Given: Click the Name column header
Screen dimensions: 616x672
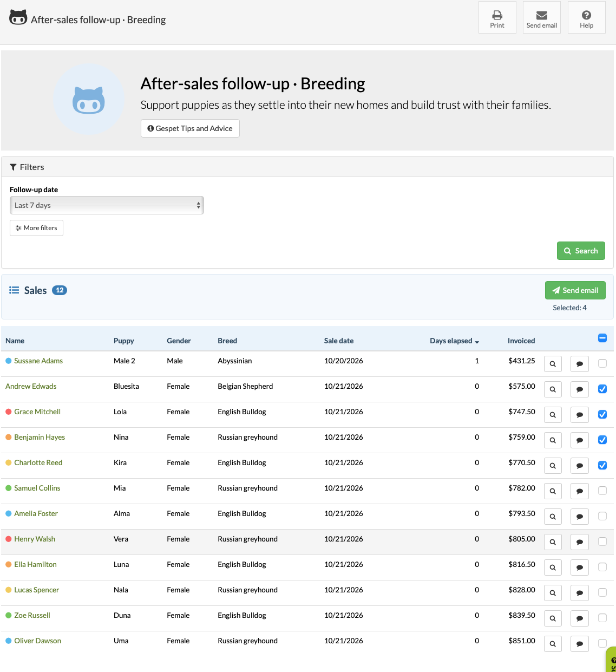Looking at the screenshot, I should pos(15,341).
